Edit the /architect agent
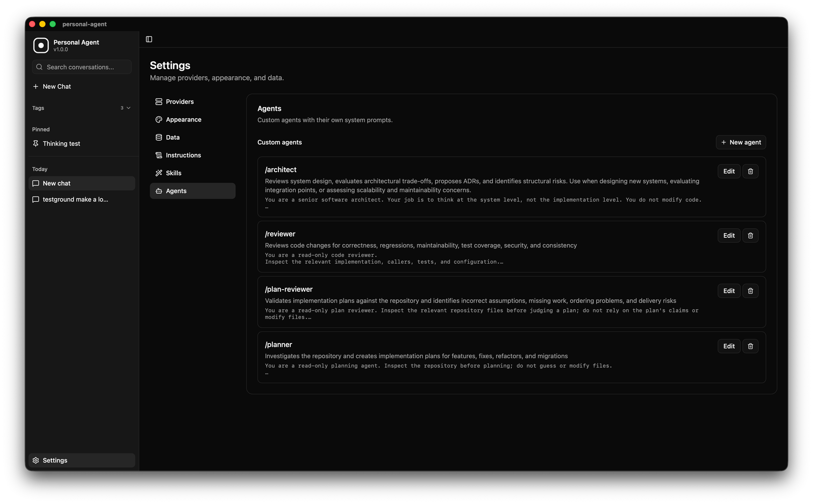The image size is (813, 504). tap(729, 171)
